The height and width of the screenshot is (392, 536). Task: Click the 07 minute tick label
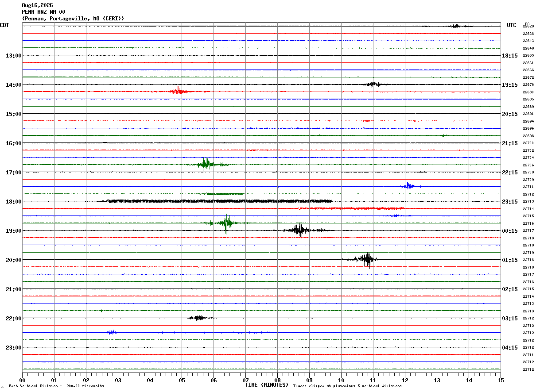tap(245, 380)
